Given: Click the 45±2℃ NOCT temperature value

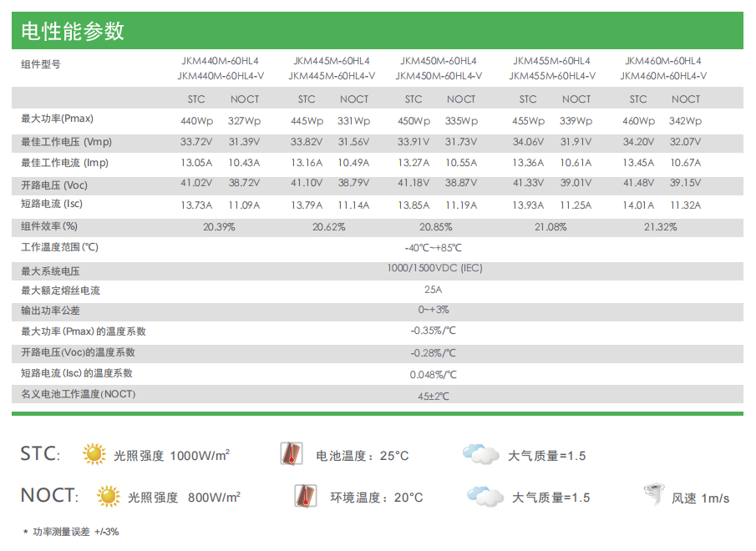Looking at the screenshot, I should coord(434,396).
